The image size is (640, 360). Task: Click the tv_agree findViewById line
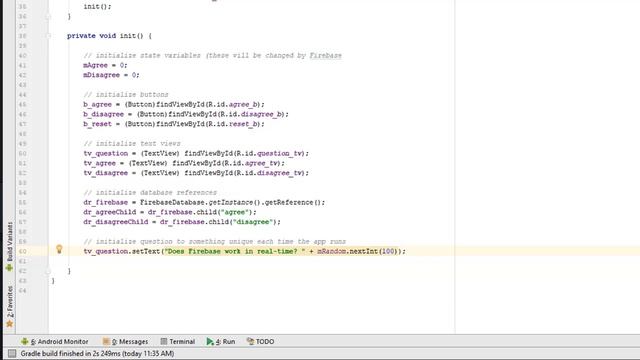(x=184, y=163)
